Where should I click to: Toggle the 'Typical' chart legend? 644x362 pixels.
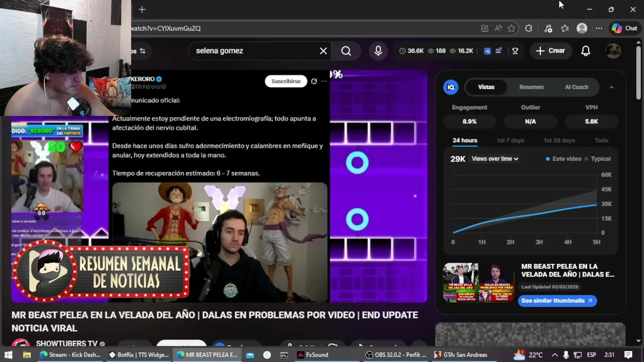[x=598, y=159]
